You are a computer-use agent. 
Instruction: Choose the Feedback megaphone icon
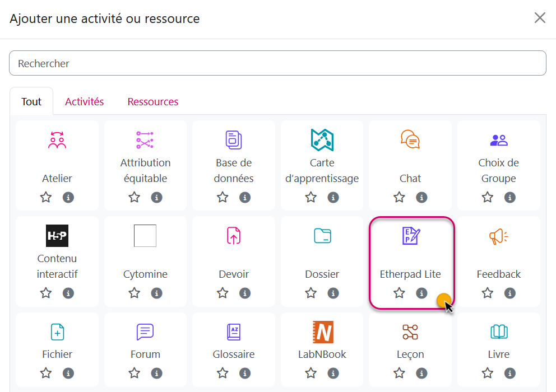click(x=498, y=236)
